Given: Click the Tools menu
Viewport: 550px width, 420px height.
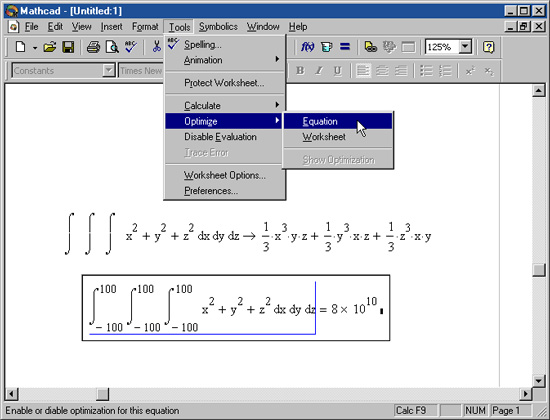Looking at the screenshot, I should click(x=179, y=27).
